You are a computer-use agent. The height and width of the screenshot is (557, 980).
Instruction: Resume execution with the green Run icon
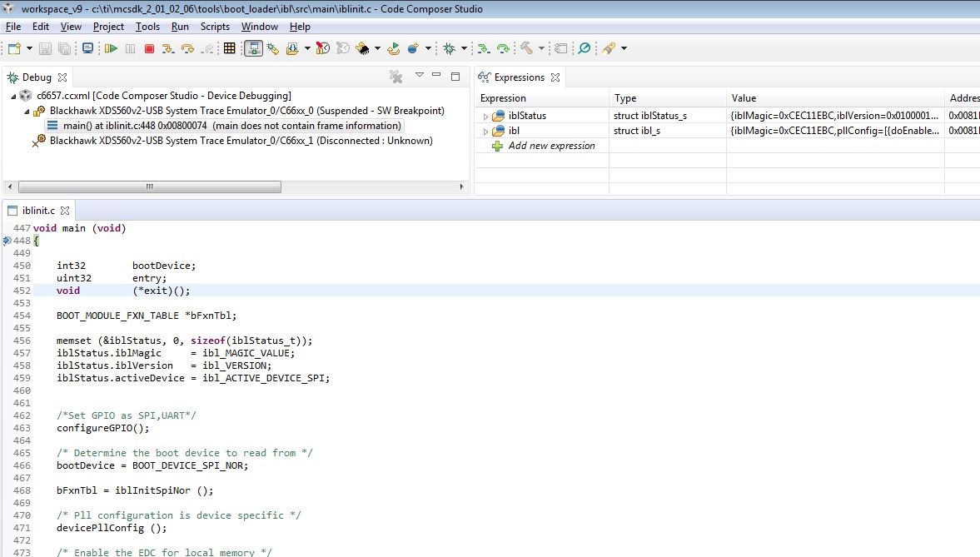(112, 49)
